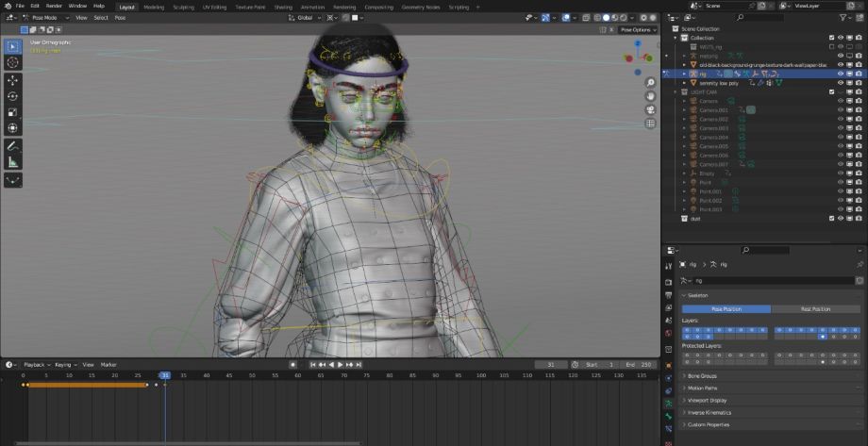
Task: Open the Tool properties tab
Action: coord(669,266)
